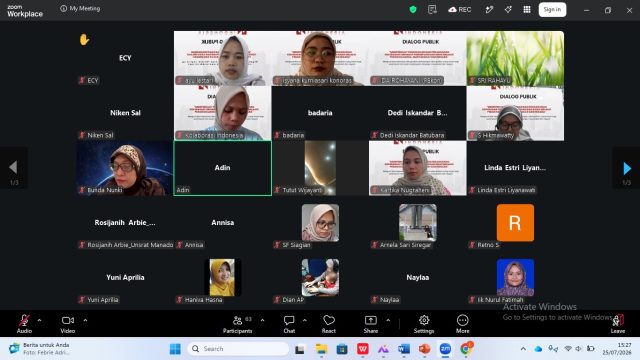Click Ik Nurul Fatimah profile picture

coord(515,277)
